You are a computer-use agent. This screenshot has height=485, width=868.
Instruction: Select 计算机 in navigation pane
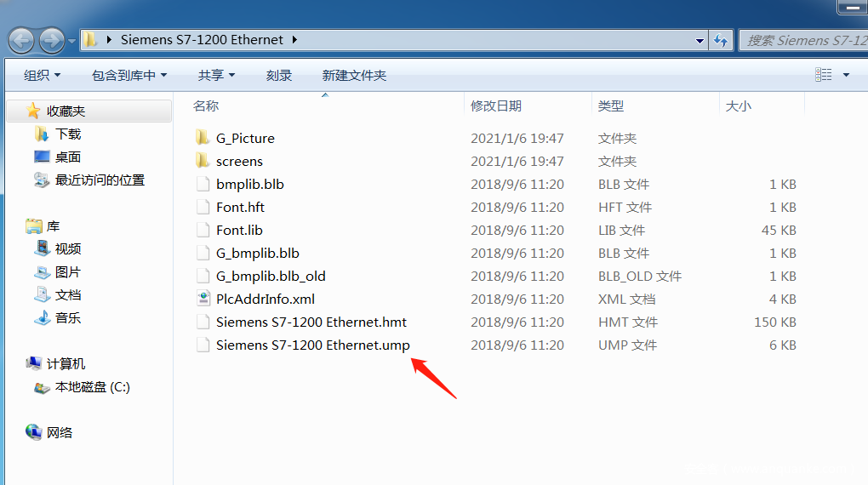coord(66,364)
